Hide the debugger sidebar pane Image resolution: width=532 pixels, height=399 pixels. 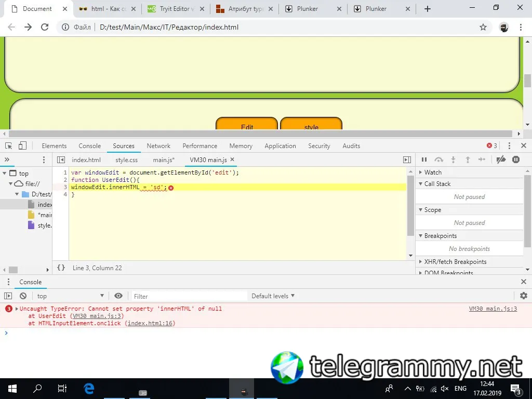[x=407, y=160]
